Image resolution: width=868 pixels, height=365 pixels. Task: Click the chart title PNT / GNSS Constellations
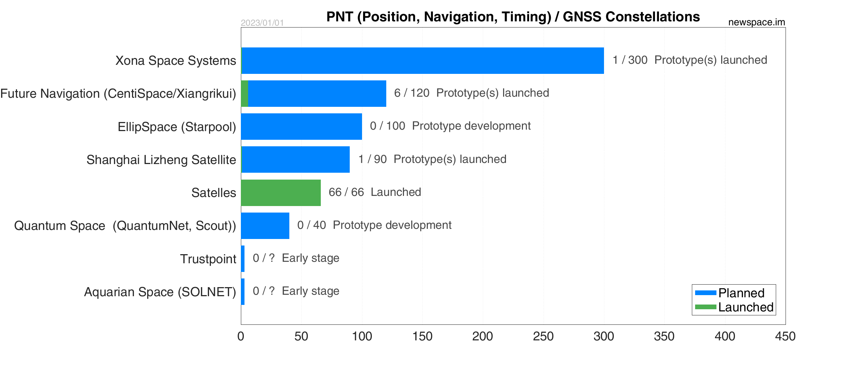(513, 17)
